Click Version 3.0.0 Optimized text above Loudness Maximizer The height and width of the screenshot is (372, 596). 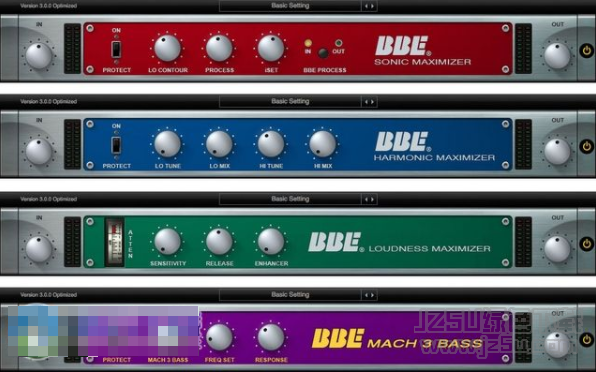(x=48, y=199)
